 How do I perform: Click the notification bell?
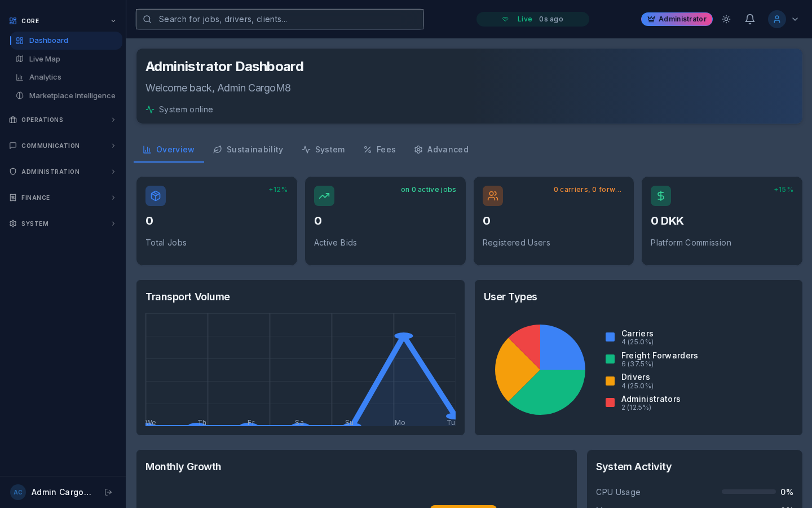coord(750,19)
